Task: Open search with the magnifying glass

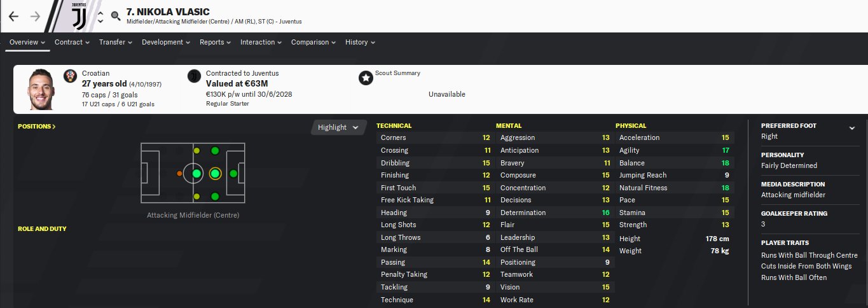Action: pos(116,17)
